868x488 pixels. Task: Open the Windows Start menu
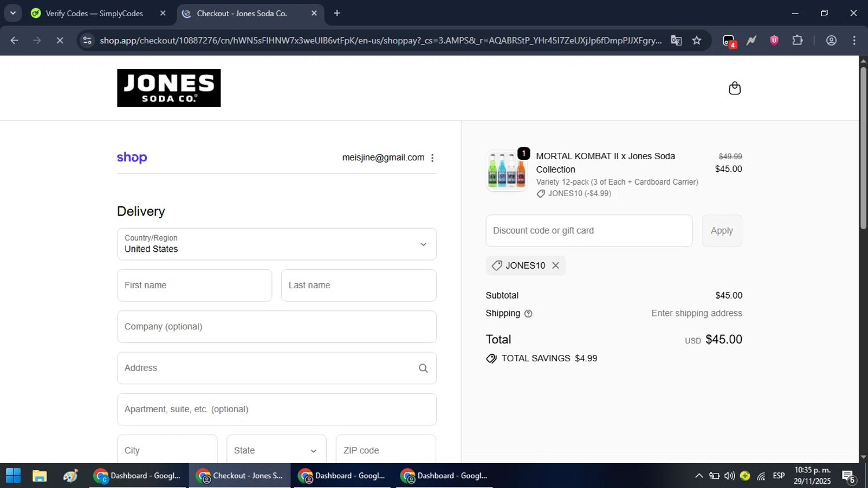(x=13, y=476)
